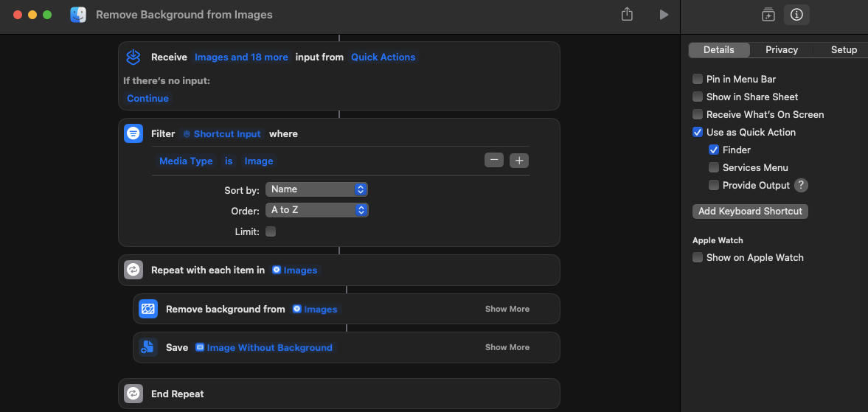Open the Order A to Z dropdown
Image resolution: width=868 pixels, height=412 pixels.
point(316,210)
